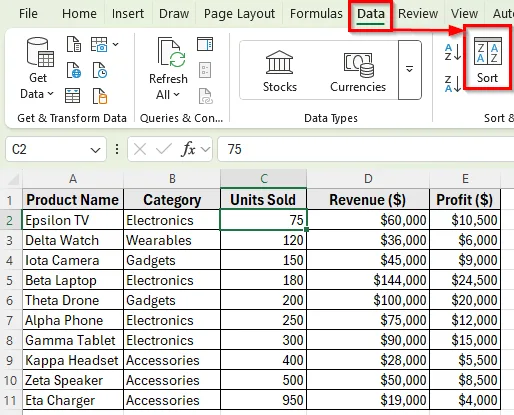Open the Get Data menu
The image size is (514, 415).
37,68
